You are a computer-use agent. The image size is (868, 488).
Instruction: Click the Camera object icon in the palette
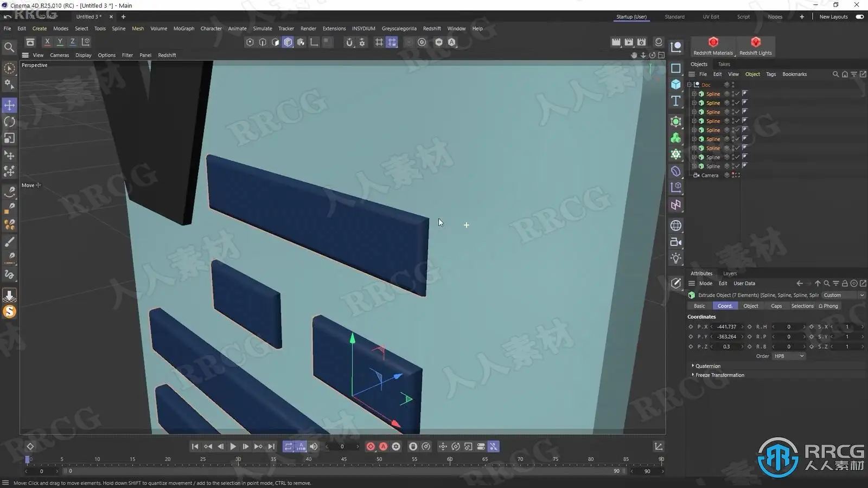tap(676, 242)
